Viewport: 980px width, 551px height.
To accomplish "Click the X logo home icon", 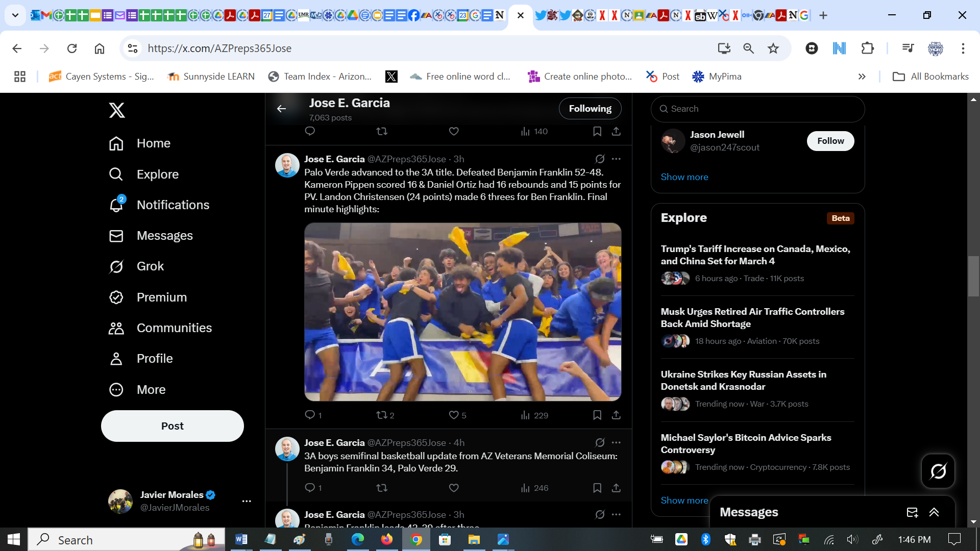I will [117, 110].
